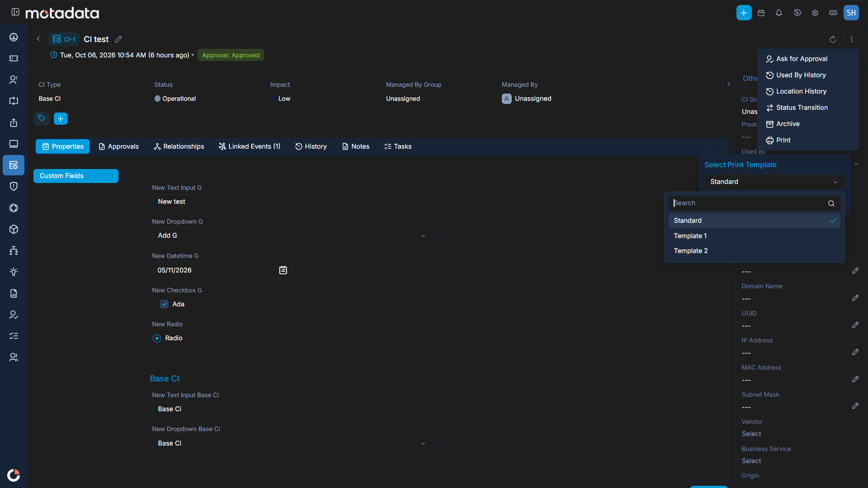868x488 pixels.
Task: Click the blue plus create button in header
Action: click(x=744, y=13)
